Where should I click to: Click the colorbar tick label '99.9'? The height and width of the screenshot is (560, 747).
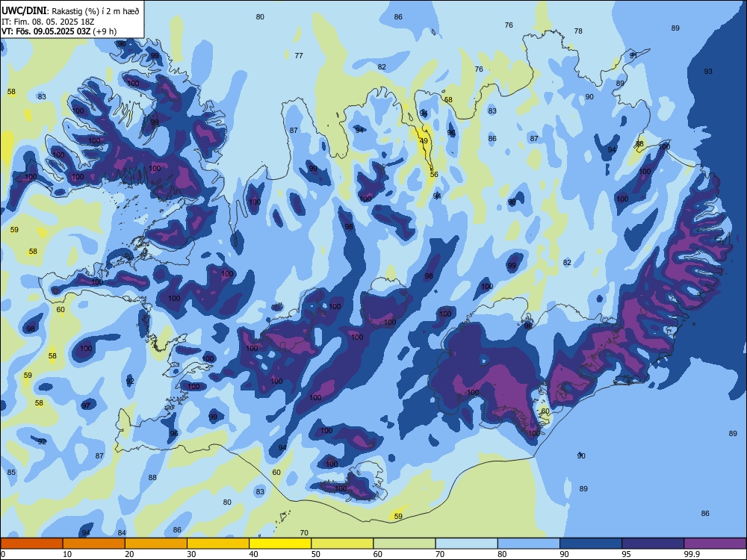692,554
